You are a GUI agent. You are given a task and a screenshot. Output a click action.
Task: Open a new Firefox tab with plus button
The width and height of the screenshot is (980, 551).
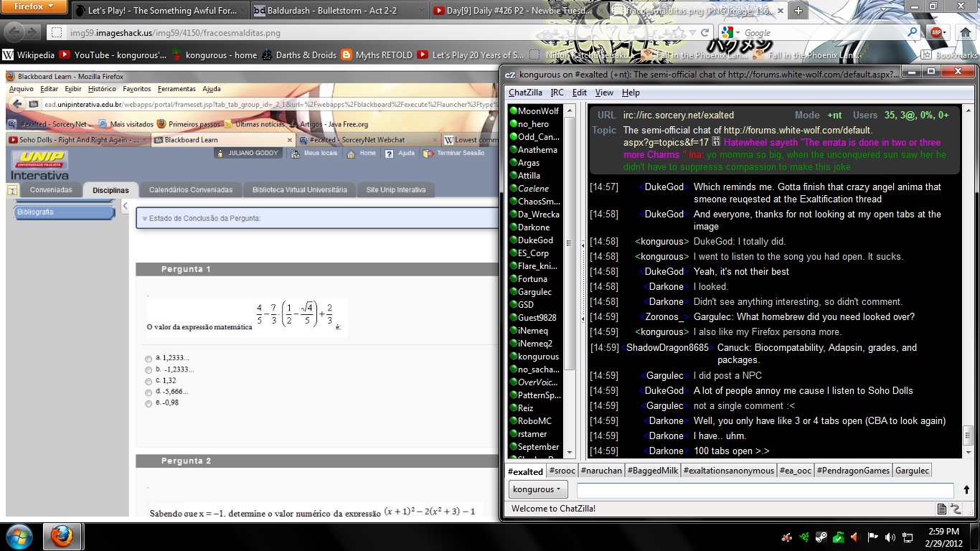click(x=798, y=11)
